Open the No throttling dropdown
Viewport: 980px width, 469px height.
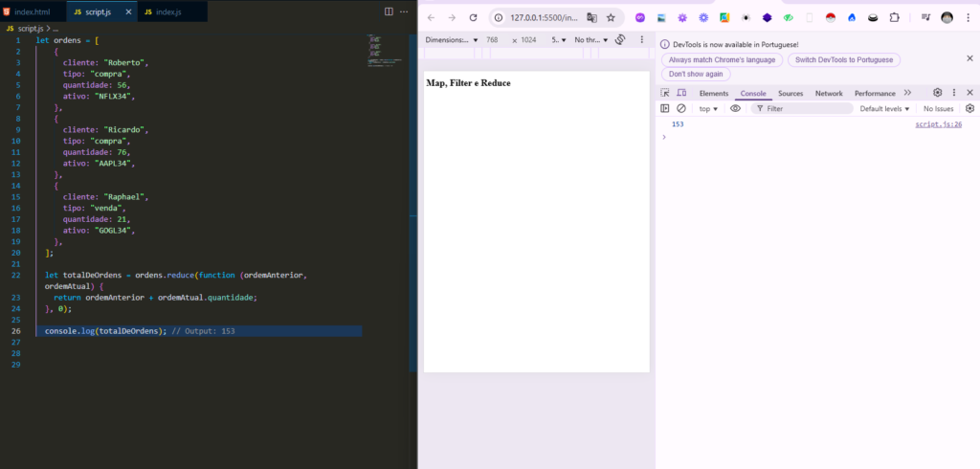(591, 39)
